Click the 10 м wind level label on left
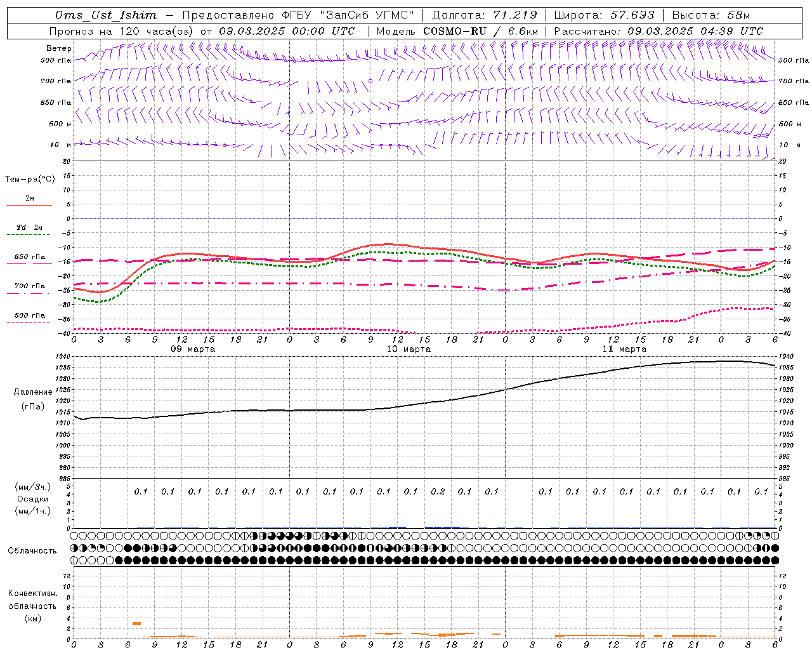Screen dimensions: 812x650 point(61,145)
